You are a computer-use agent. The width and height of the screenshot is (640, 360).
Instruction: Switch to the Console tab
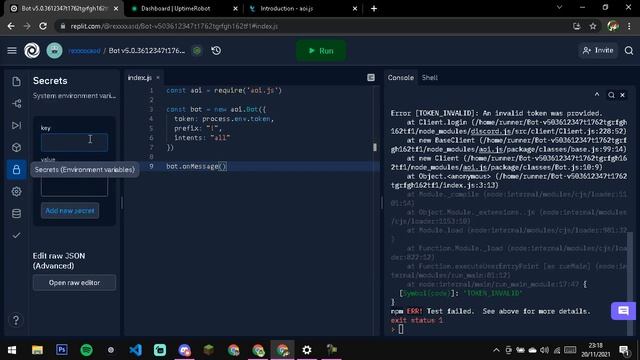400,78
